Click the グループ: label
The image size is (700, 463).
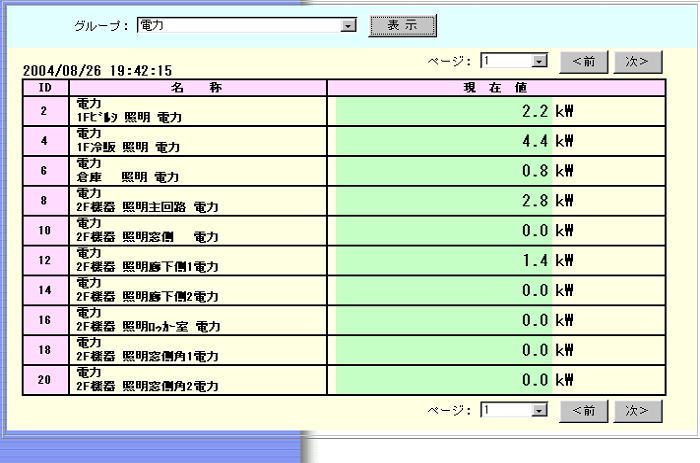click(x=101, y=26)
